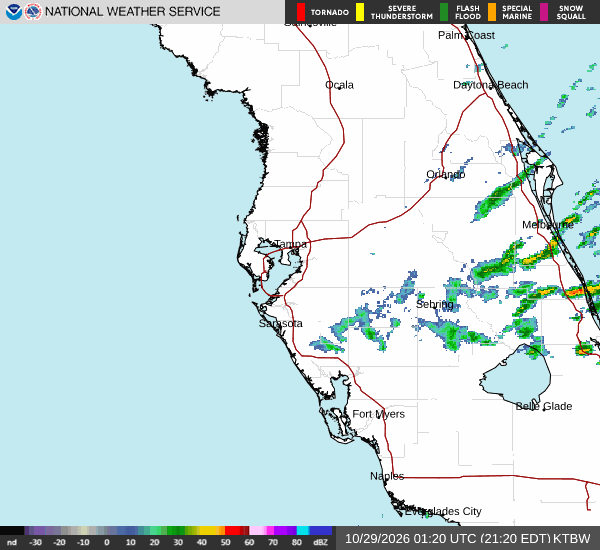Click the KTBW radar station identifier

[572, 539]
